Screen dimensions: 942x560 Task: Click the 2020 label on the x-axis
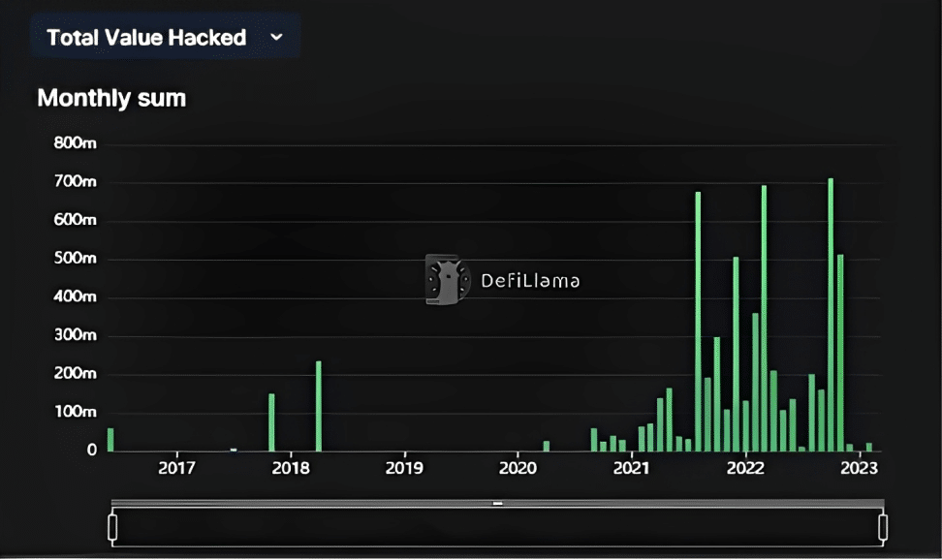(518, 468)
